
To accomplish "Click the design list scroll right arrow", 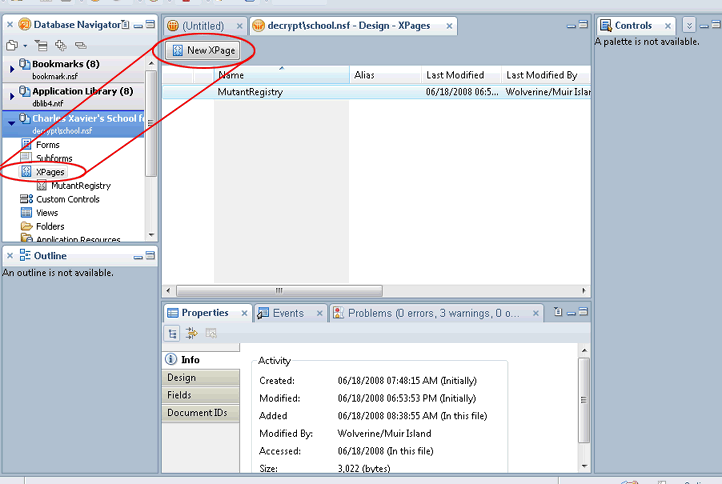I will coord(584,291).
